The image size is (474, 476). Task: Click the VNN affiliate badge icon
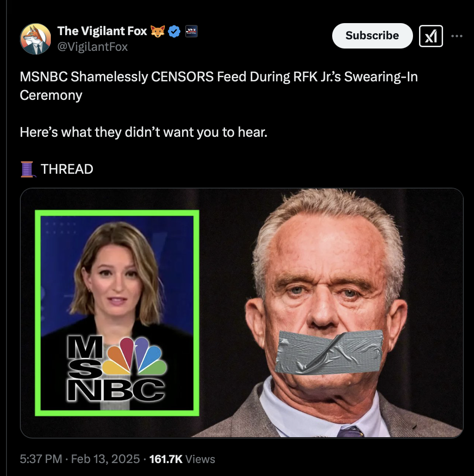[x=191, y=31]
